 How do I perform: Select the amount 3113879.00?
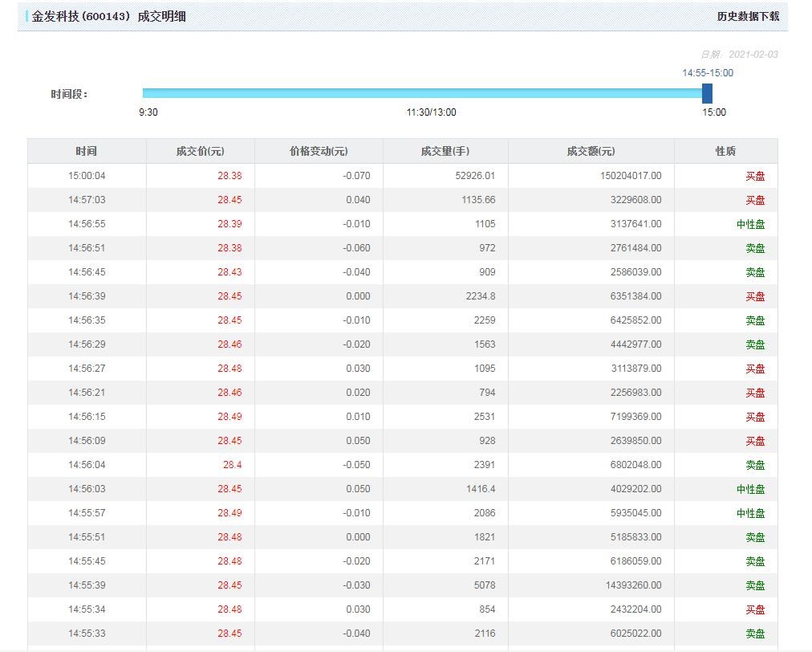pyautogui.click(x=635, y=369)
